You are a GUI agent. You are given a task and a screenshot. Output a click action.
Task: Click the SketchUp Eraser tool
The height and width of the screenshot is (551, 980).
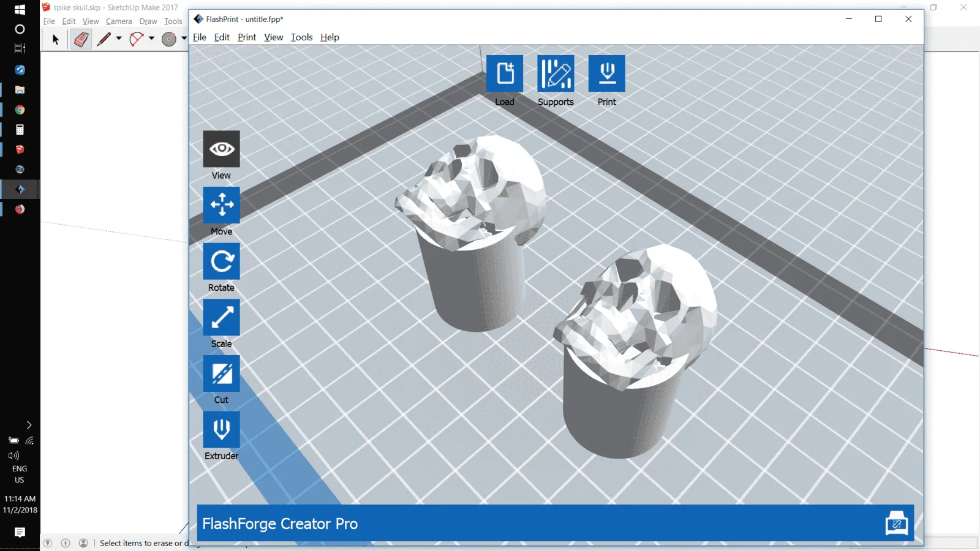coord(81,40)
